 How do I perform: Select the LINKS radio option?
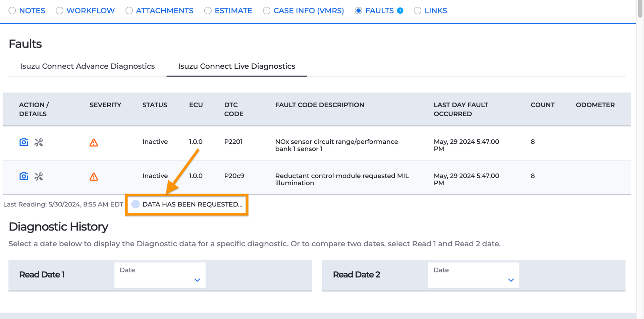[x=418, y=11]
